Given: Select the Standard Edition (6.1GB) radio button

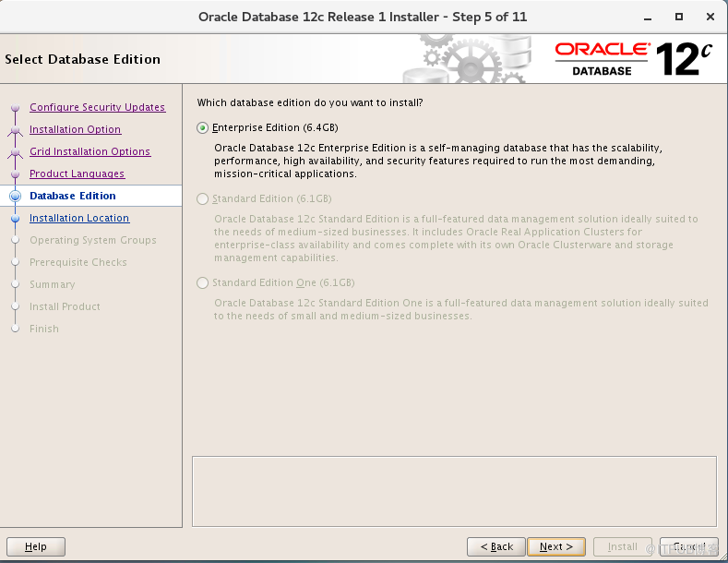Looking at the screenshot, I should [x=202, y=198].
